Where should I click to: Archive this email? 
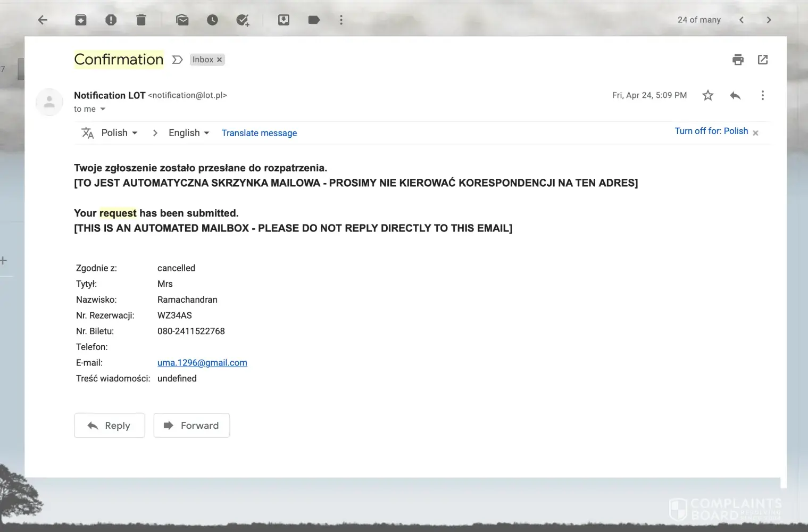click(x=81, y=20)
